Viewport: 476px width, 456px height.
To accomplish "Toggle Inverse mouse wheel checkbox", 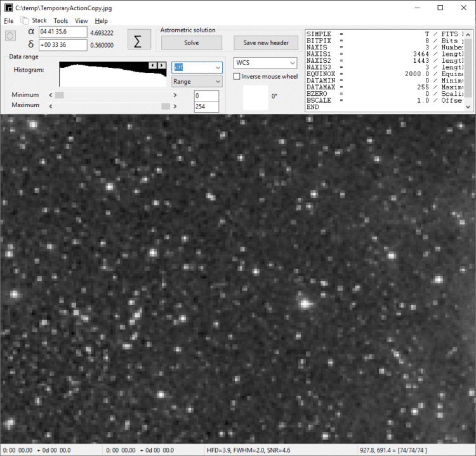I will tap(237, 77).
